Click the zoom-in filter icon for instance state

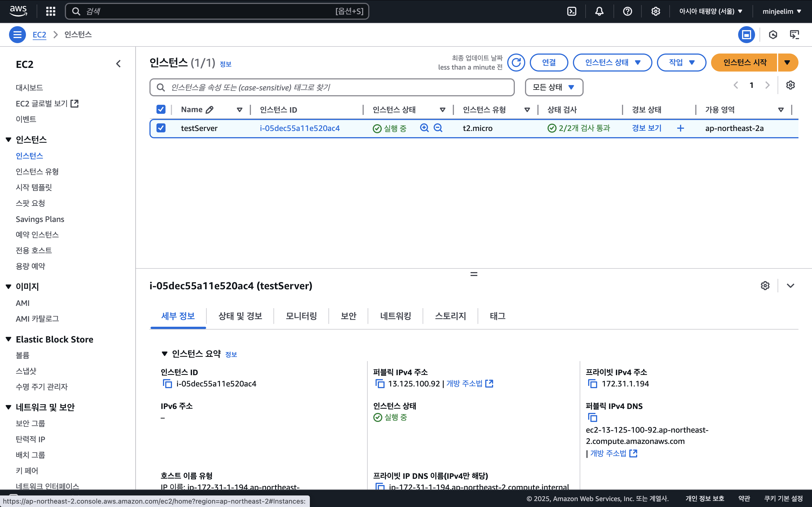click(424, 128)
